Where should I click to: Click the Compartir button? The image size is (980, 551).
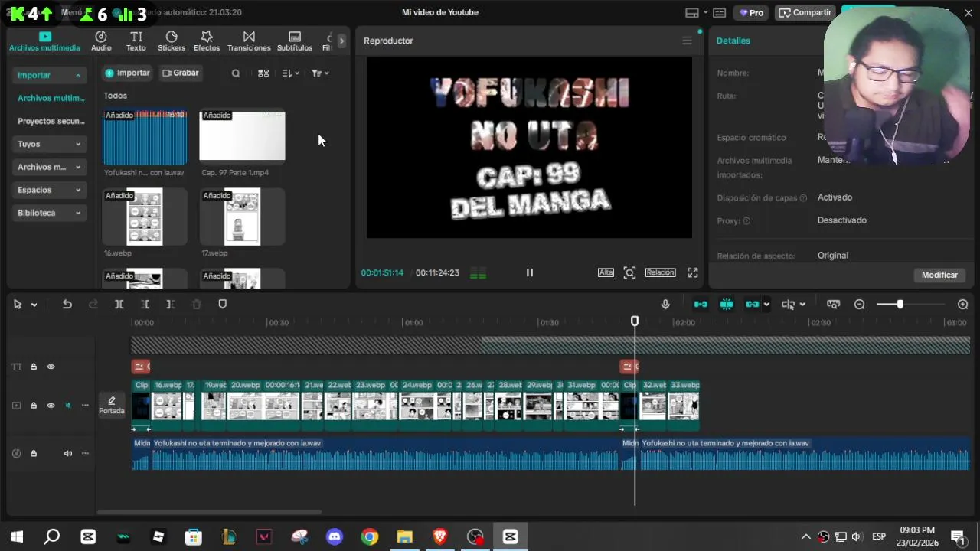[x=805, y=12]
